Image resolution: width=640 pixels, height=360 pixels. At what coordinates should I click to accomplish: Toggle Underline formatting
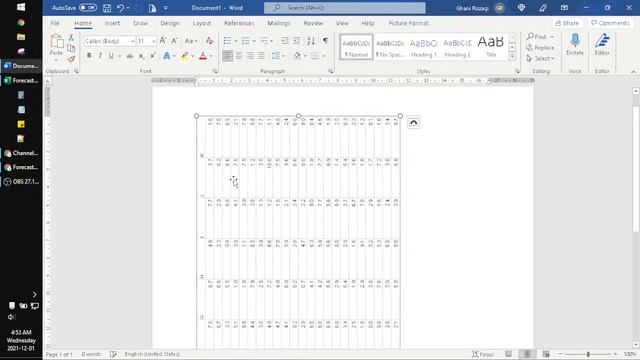click(x=111, y=56)
